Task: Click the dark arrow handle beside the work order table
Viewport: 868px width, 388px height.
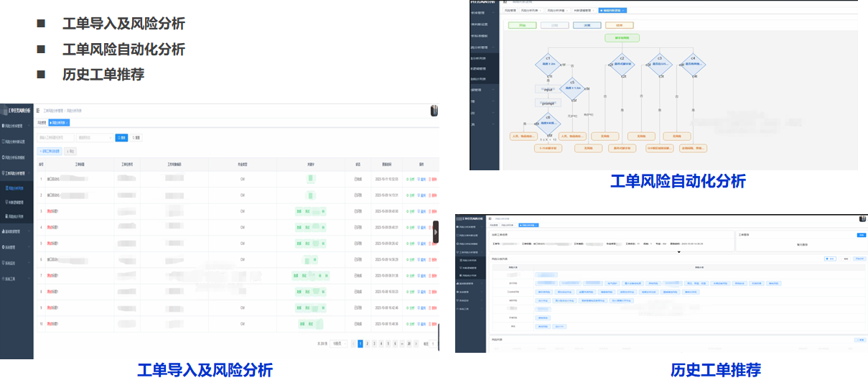Action: click(435, 233)
